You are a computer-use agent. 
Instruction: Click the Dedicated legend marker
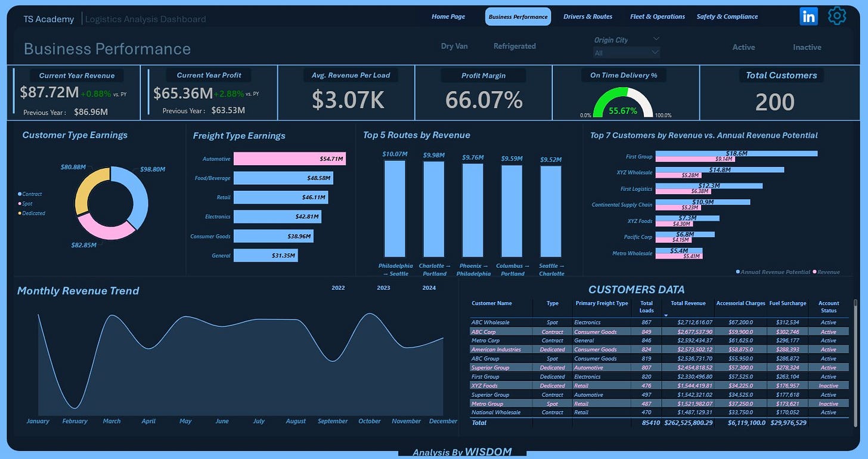pyautogui.click(x=20, y=213)
